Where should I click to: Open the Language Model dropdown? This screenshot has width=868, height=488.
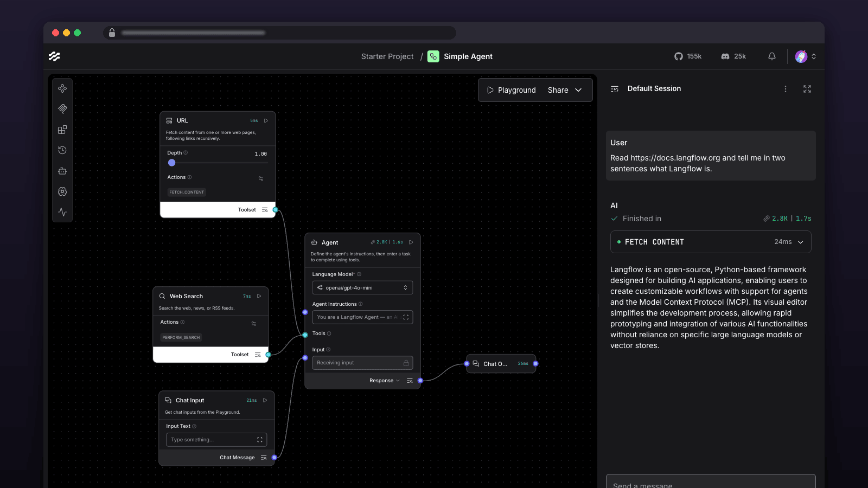pos(362,287)
